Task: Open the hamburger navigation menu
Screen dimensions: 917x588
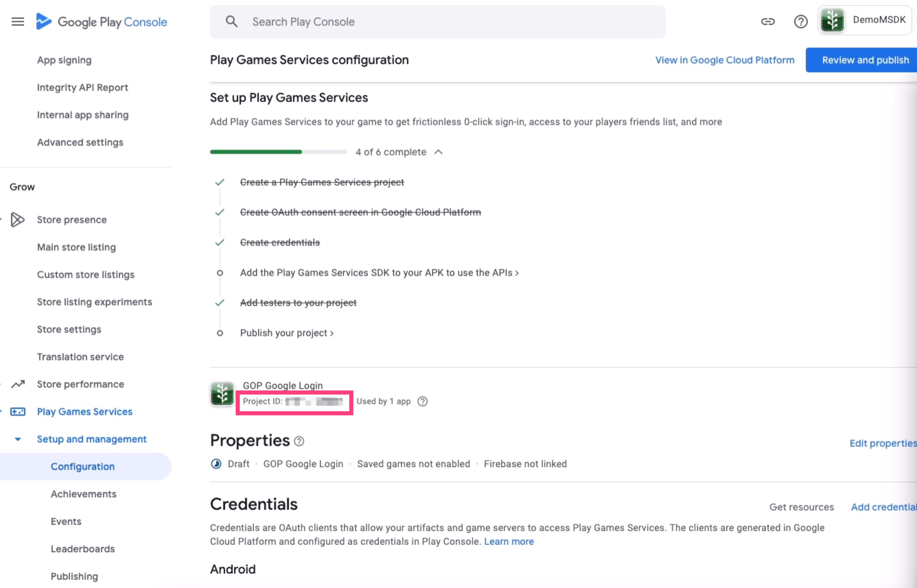Action: point(18,22)
